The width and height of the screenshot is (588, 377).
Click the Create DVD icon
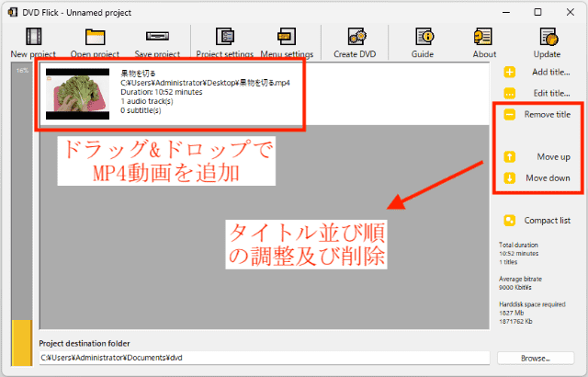pyautogui.click(x=355, y=38)
